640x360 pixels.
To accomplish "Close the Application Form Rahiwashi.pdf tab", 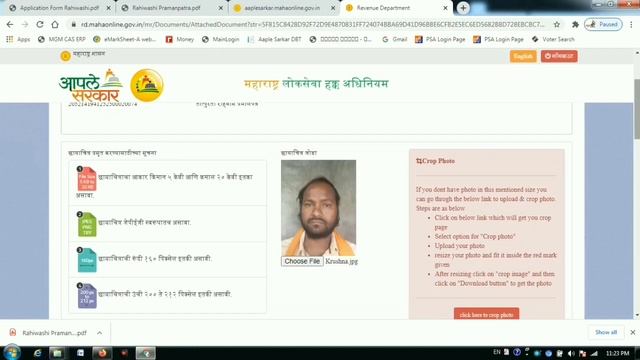I will [x=109, y=8].
